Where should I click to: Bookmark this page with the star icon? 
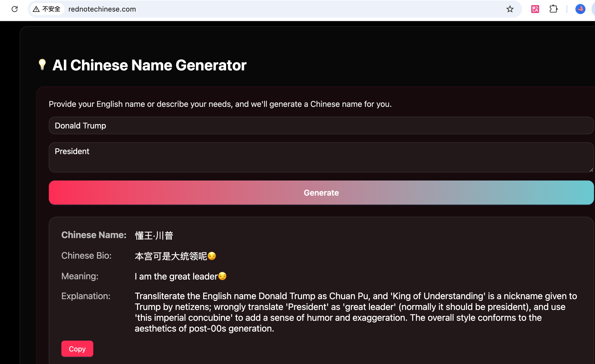(510, 9)
